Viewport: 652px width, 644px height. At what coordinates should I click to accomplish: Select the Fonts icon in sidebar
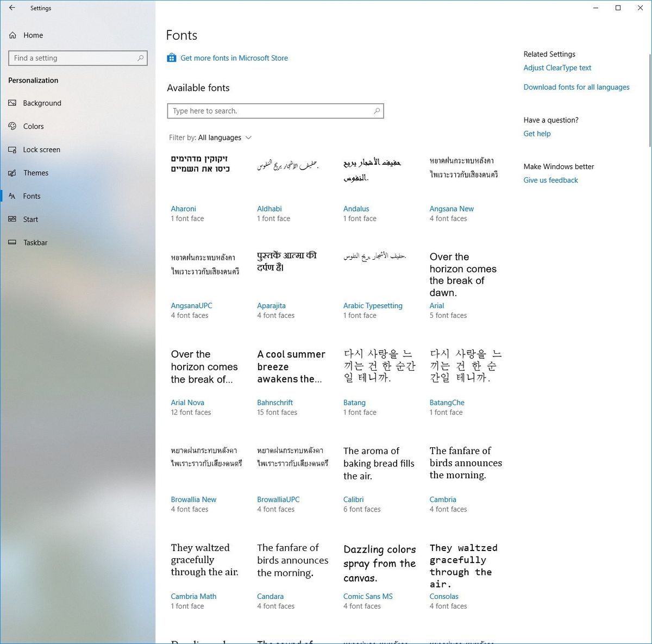click(x=12, y=196)
